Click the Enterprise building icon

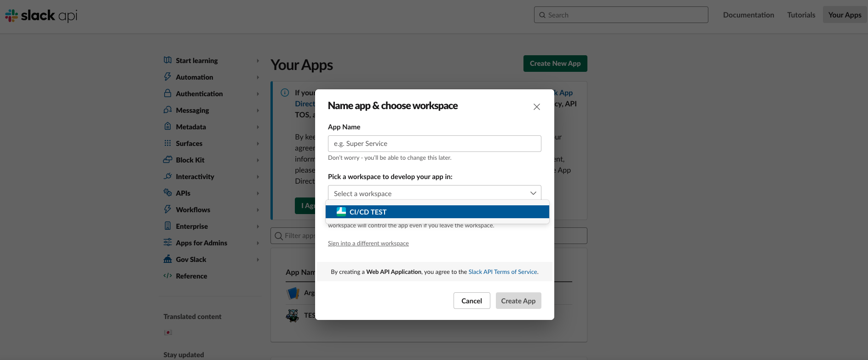pyautogui.click(x=168, y=226)
